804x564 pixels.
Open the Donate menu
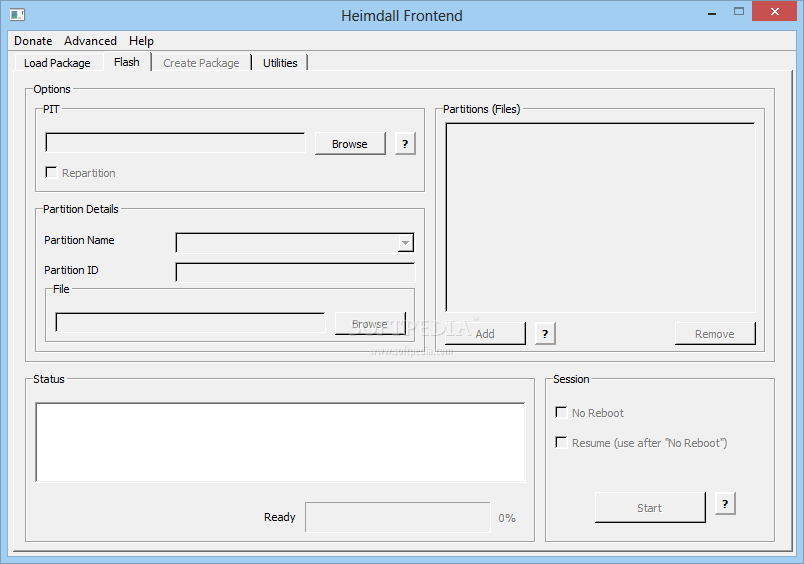33,41
